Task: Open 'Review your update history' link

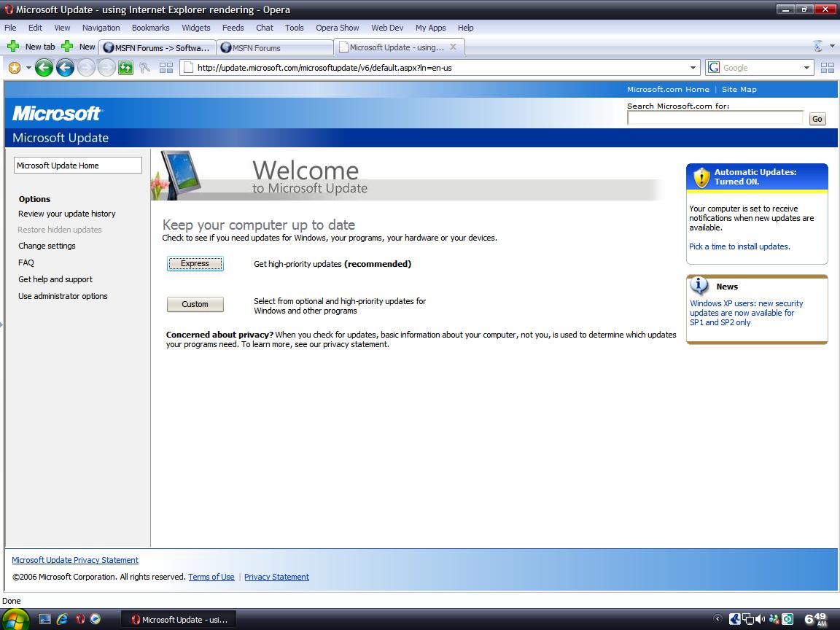Action: (x=67, y=214)
